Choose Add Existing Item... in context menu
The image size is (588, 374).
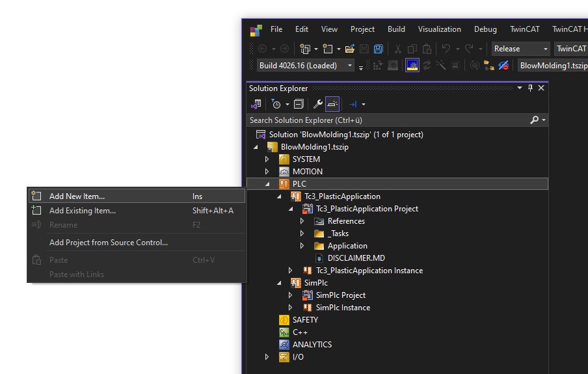tap(137, 211)
